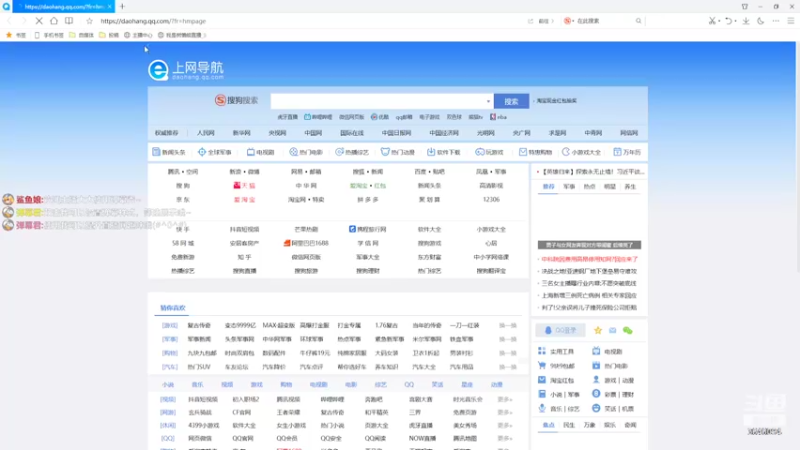Open the 拼多多 link
This screenshot has height=450, width=800.
click(368, 199)
